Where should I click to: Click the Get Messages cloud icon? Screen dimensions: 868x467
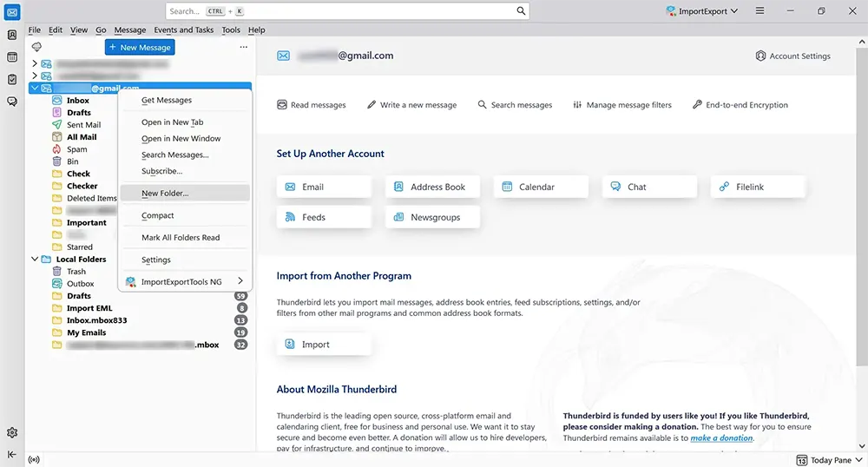tap(36, 47)
